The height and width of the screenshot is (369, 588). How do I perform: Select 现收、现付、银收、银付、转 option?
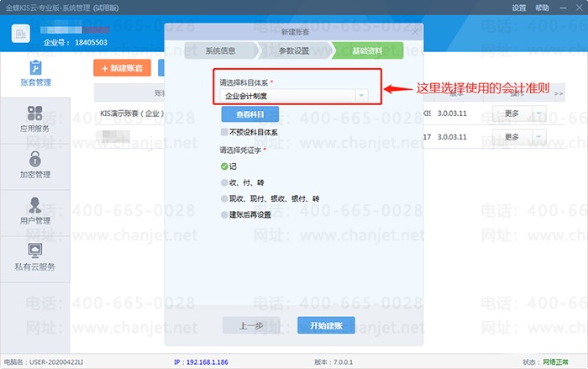[x=223, y=198]
